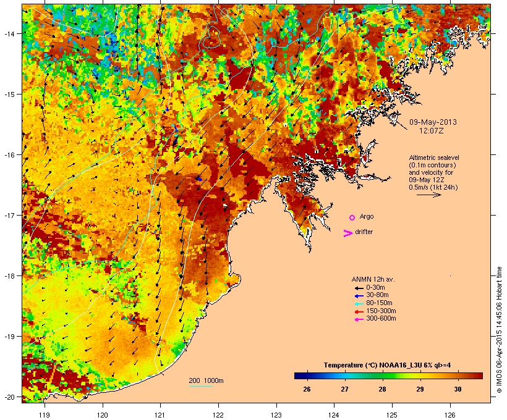Click the -17 latitude axis label
Viewport: 507px width, 420px height.
tap(9, 215)
